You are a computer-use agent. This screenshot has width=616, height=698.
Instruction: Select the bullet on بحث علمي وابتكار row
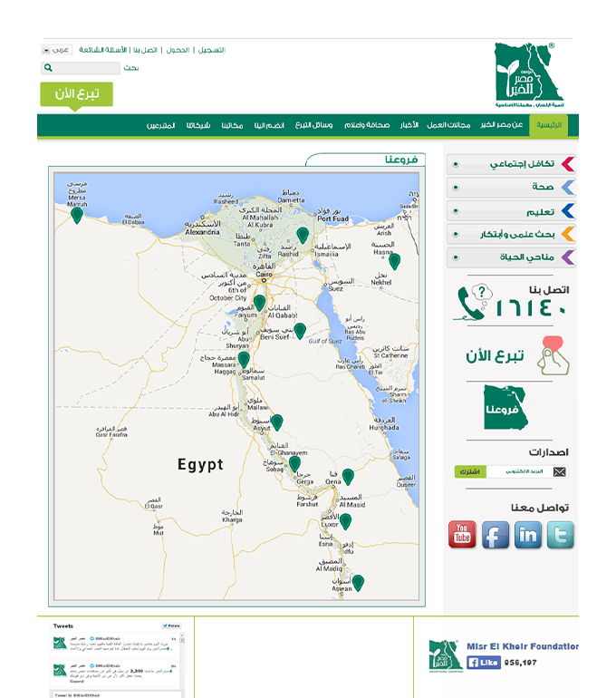coord(456,234)
